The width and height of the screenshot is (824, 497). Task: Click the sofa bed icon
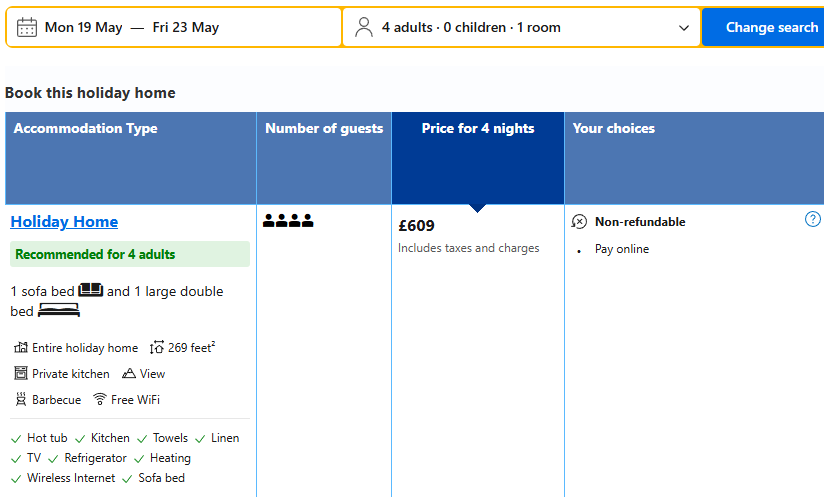point(91,290)
